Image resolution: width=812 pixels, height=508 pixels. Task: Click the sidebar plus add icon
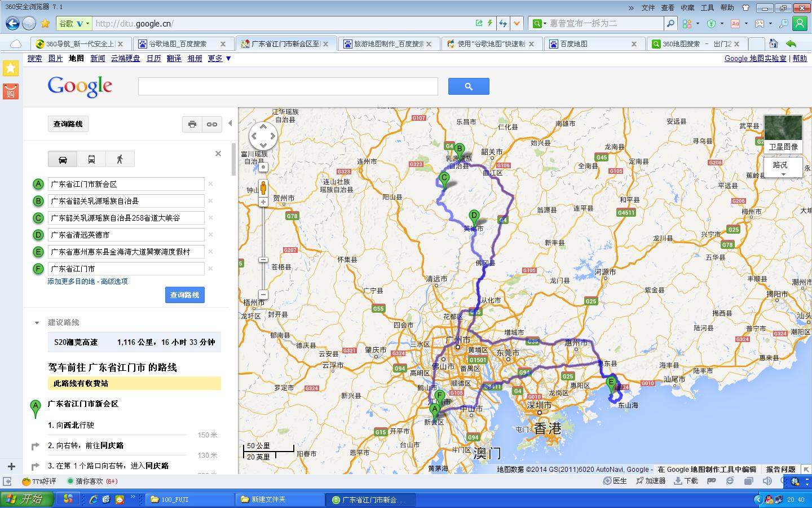(11, 466)
